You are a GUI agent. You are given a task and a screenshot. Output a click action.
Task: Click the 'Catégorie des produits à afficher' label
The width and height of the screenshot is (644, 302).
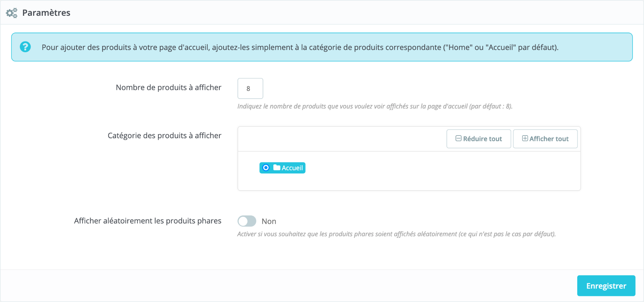point(164,136)
